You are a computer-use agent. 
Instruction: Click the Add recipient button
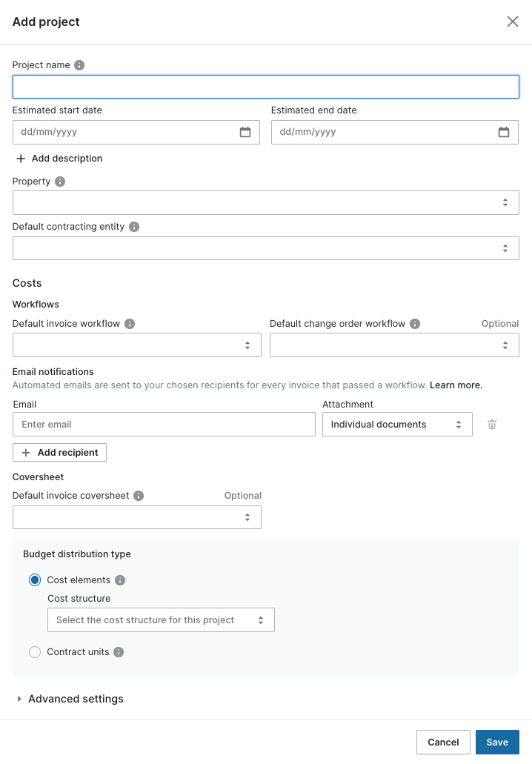click(x=59, y=453)
